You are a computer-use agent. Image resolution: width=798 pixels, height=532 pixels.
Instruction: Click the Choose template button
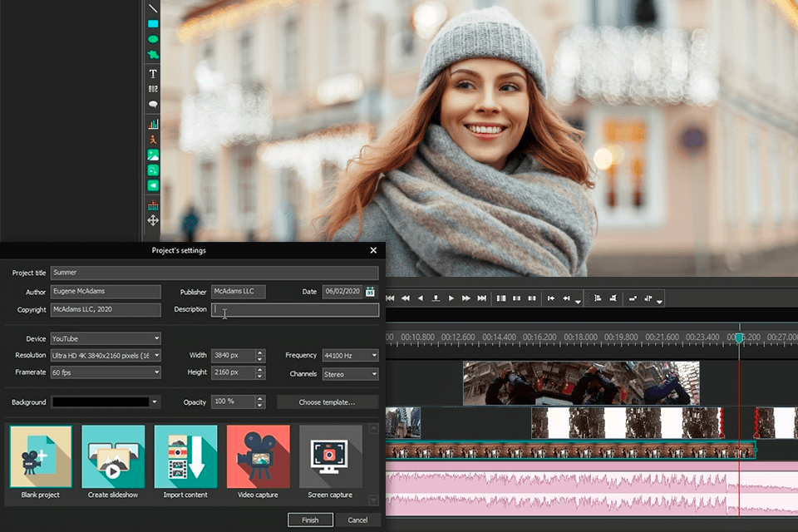coord(327,402)
